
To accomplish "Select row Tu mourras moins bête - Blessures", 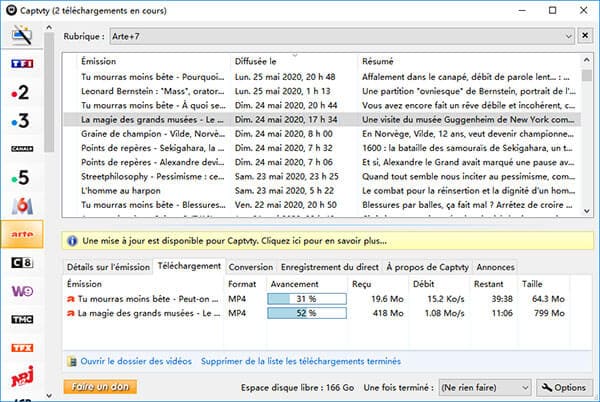I will [322, 205].
